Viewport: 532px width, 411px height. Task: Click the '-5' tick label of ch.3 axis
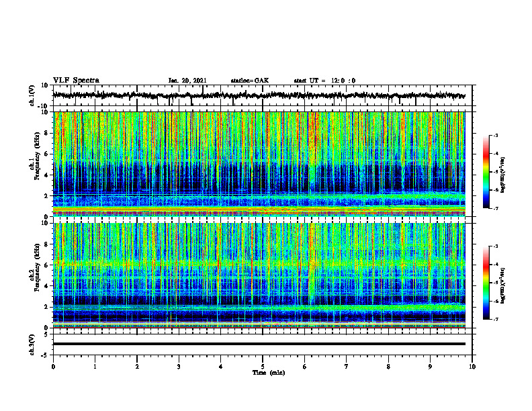(46, 355)
